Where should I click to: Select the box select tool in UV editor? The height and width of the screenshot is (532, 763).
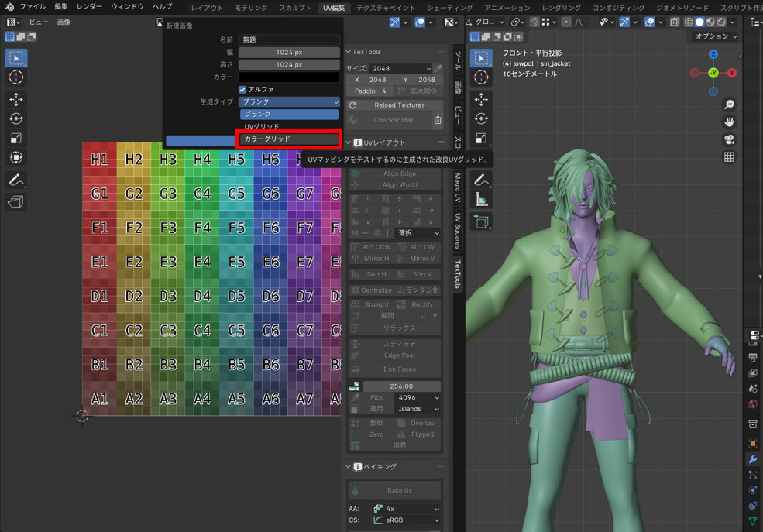pos(16,58)
